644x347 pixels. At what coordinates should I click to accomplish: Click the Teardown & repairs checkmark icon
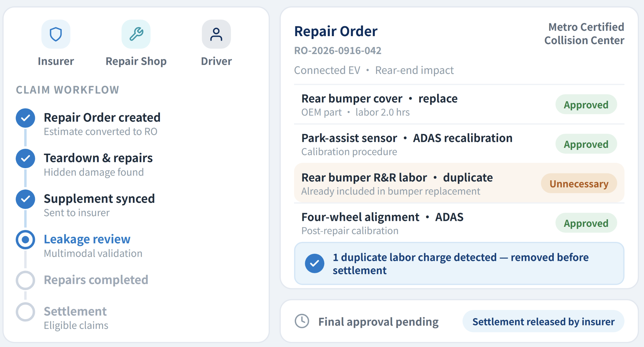[25, 159]
